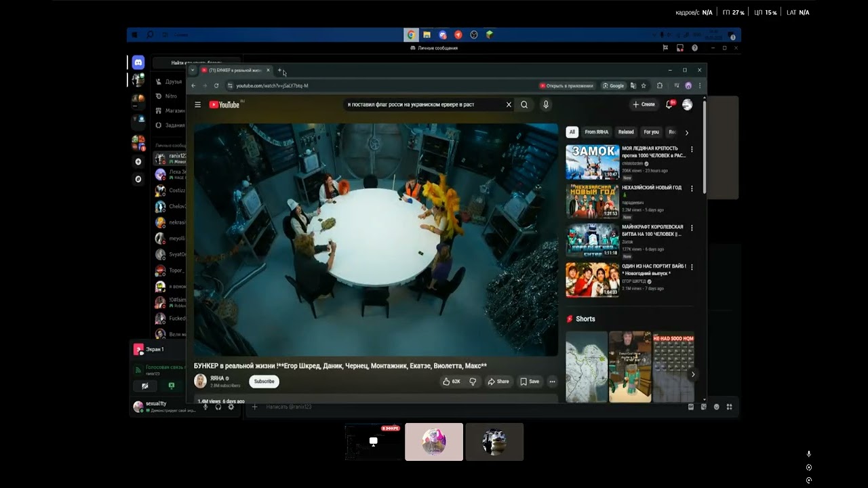The height and width of the screenshot is (488, 868).
Task: Click Discord search field Найти или начать беседу
Action: pyautogui.click(x=197, y=62)
